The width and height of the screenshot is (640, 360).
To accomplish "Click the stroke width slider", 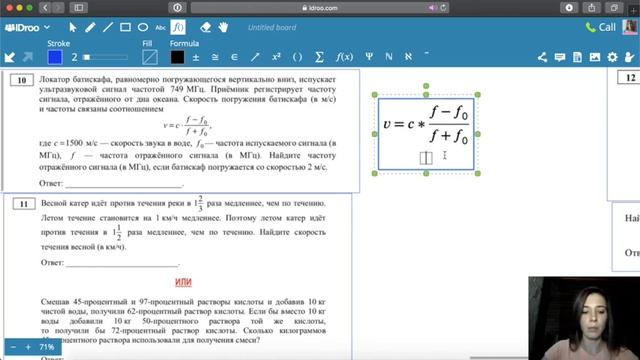I will coord(106,58).
